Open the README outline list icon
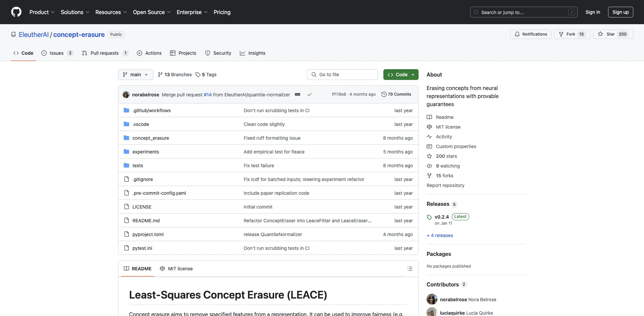This screenshot has width=644, height=316. [x=410, y=269]
